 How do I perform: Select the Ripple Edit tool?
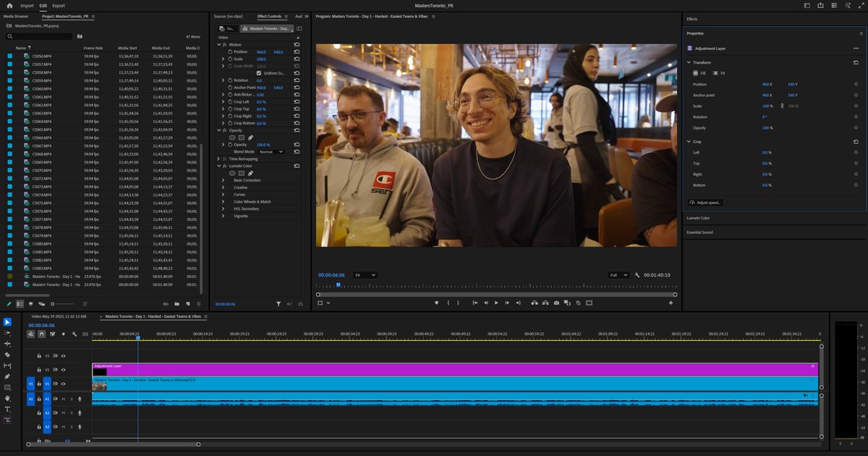[x=7, y=345]
